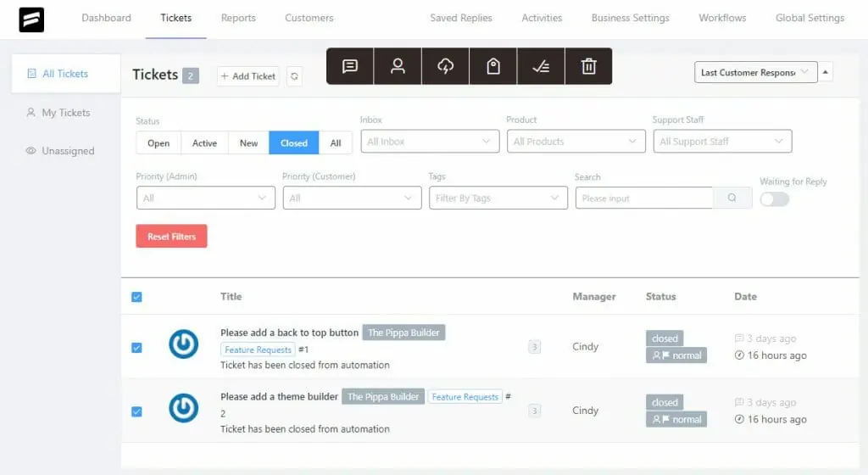Click the search Please input field
868x475 pixels.
coord(644,198)
